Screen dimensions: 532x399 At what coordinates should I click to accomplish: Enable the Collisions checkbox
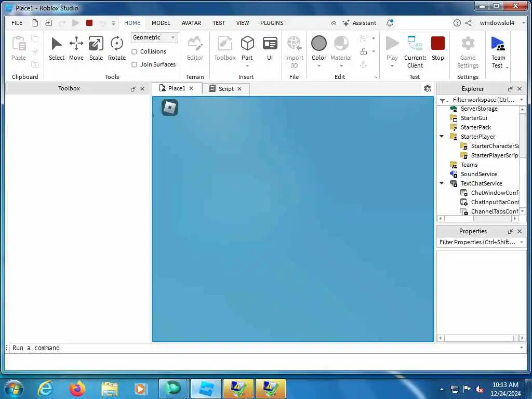coord(135,51)
